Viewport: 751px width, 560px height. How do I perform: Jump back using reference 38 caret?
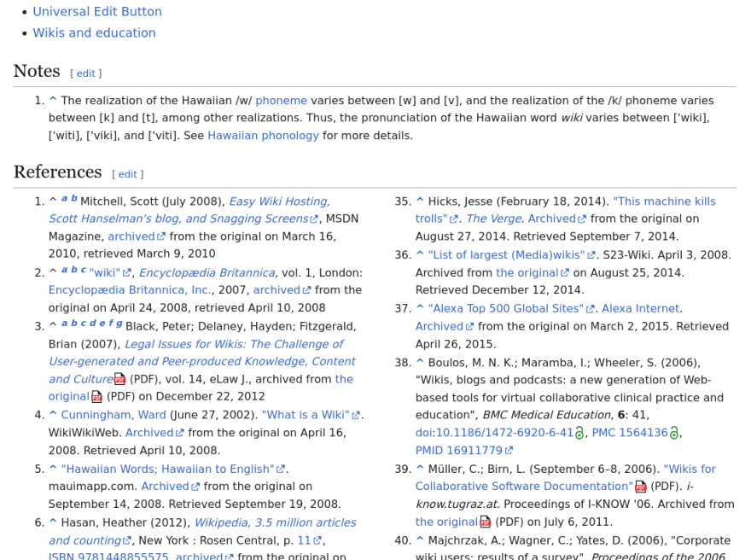click(420, 363)
